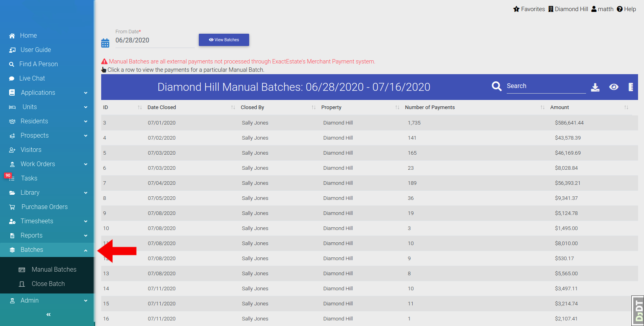Viewport: 644px width, 326px height.
Task: Expand the Timesheets menu chevron
Action: [x=86, y=221]
